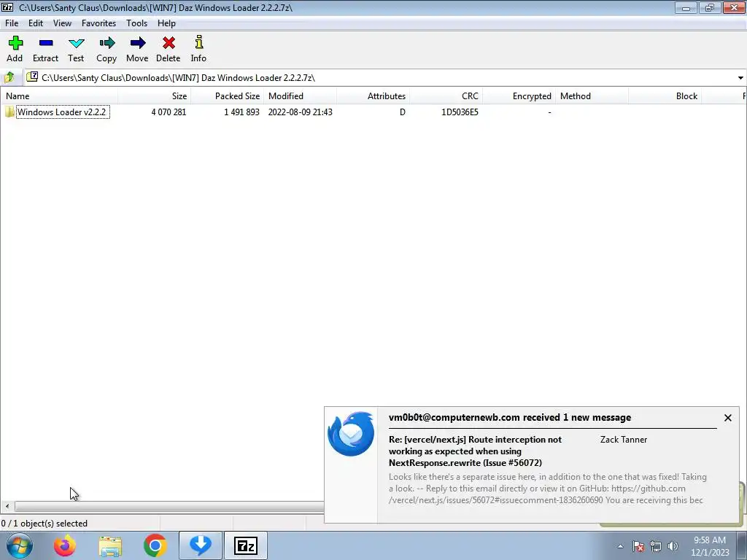Open the Favorites menu
This screenshot has height=560, width=747.
tap(98, 23)
